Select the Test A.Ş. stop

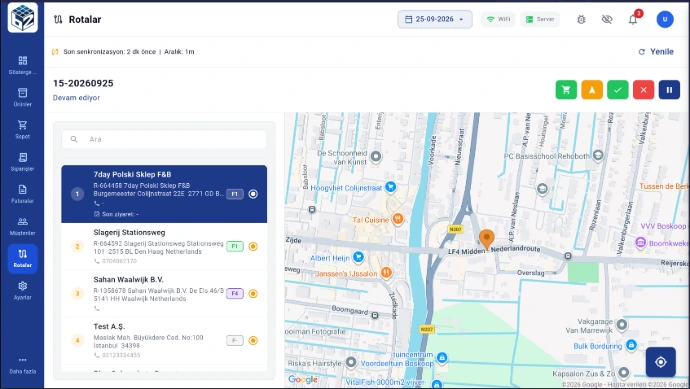coord(164,341)
